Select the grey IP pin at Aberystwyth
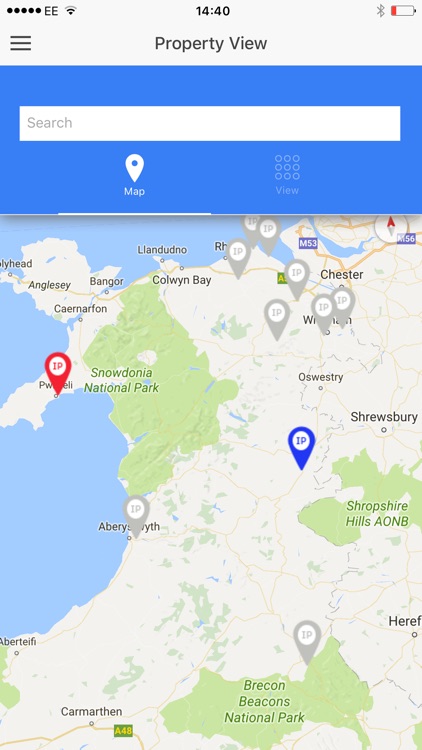 [136, 516]
